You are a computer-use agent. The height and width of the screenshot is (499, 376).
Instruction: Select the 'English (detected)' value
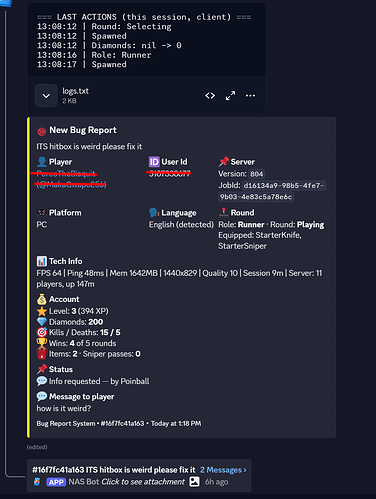pyautogui.click(x=181, y=225)
